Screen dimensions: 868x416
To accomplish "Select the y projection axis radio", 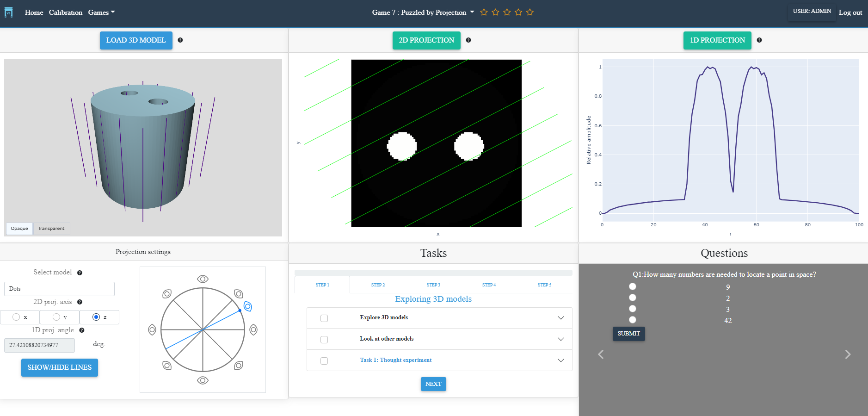I will tap(56, 317).
